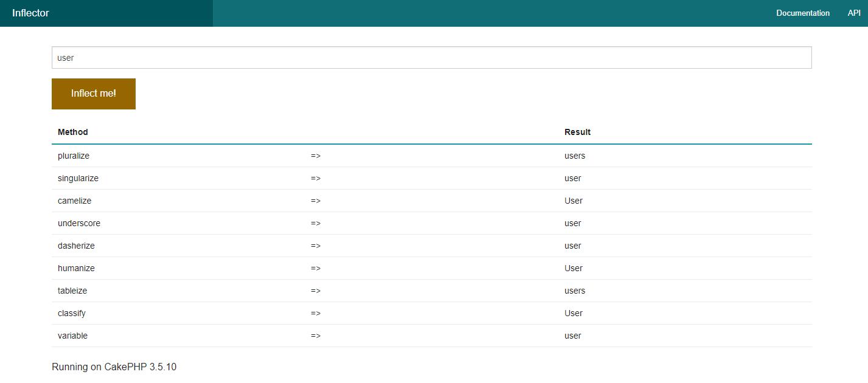Click the arrow symbol in dasherize row
The width and height of the screenshot is (868, 383).
315,246
